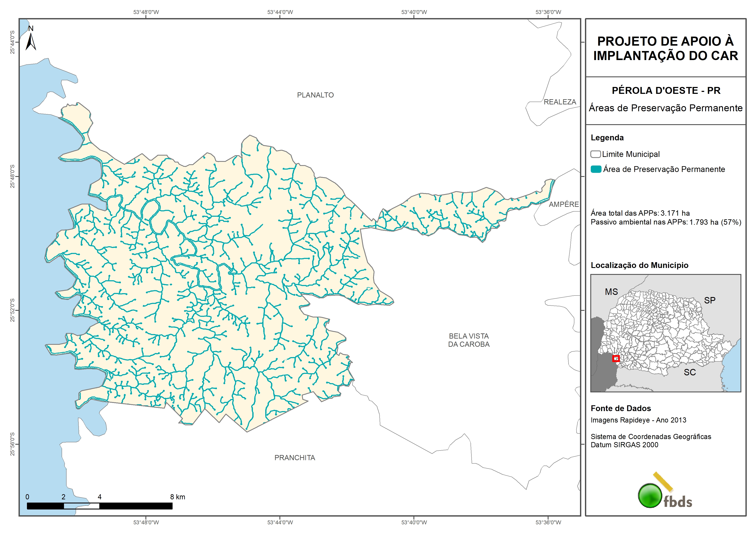The height and width of the screenshot is (534, 756).
Task: Click the PRANCHITA municipality label
Action: coord(295,458)
